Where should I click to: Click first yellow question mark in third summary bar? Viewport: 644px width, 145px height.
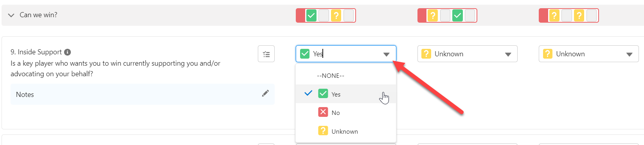(x=554, y=16)
